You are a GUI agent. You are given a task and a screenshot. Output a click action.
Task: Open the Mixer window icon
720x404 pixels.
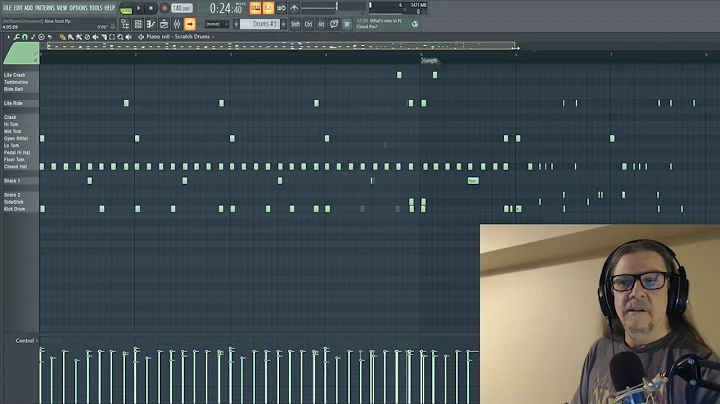[177, 24]
